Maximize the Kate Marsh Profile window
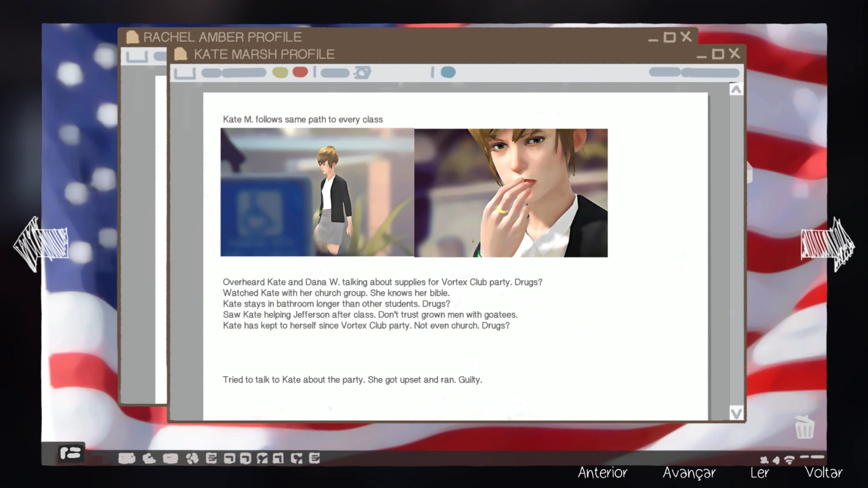 tap(718, 54)
